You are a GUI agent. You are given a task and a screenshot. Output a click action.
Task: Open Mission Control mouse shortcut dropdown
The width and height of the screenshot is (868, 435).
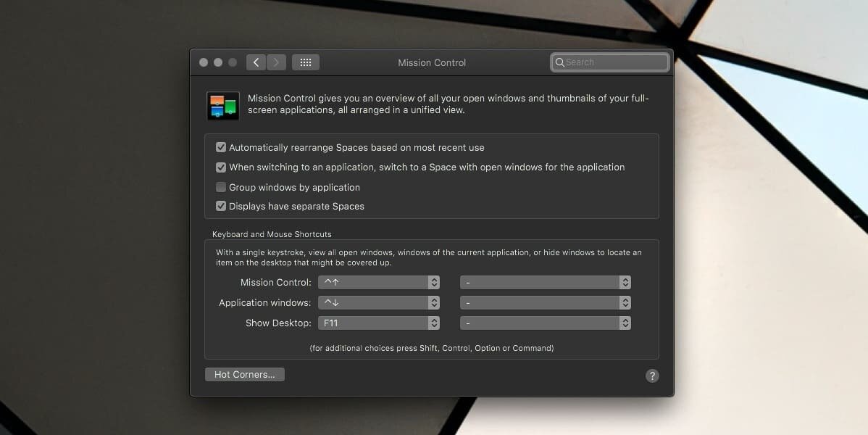[x=546, y=282]
